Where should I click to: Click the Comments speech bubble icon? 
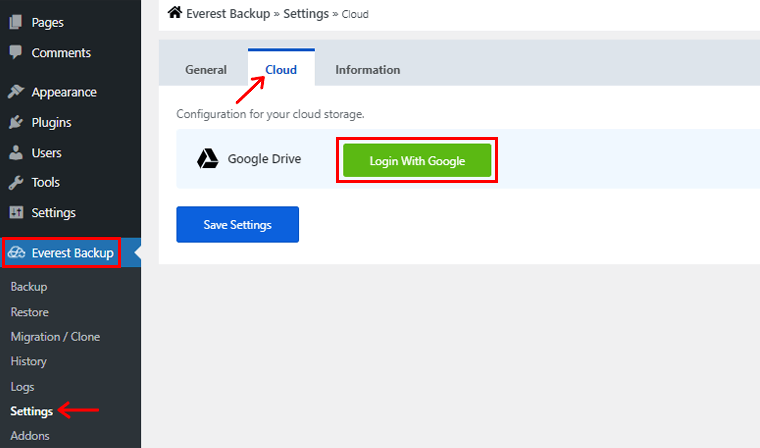tap(16, 52)
